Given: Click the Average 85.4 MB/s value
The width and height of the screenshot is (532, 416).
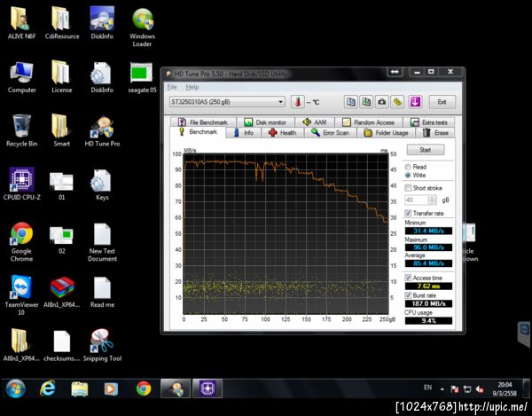Looking at the screenshot, I should [x=428, y=263].
